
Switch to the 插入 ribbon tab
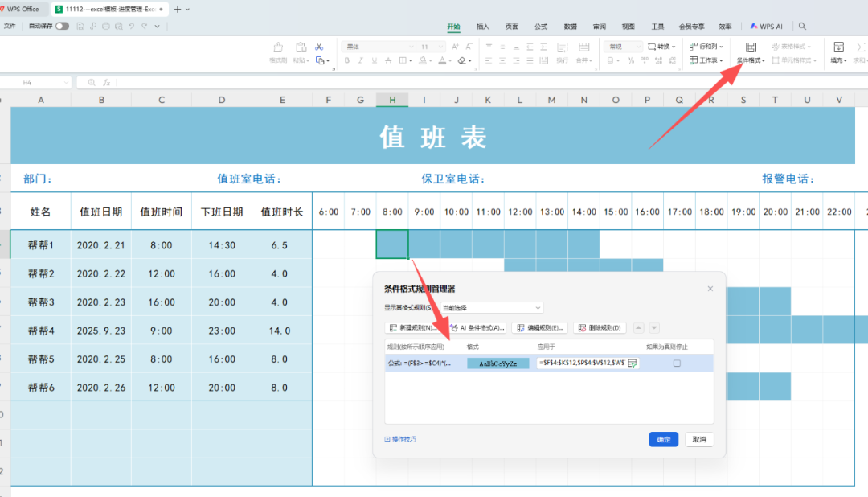[x=482, y=27]
